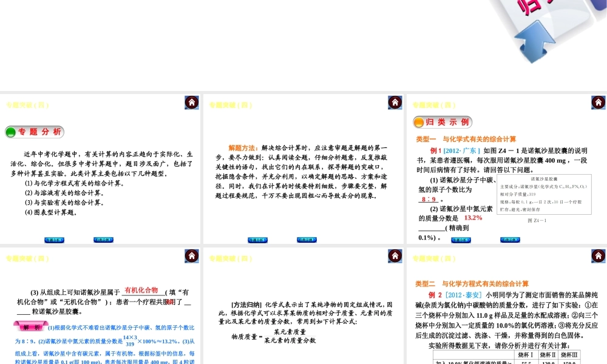Click 专题突破(四) title on 类型二 slide

[433, 258]
